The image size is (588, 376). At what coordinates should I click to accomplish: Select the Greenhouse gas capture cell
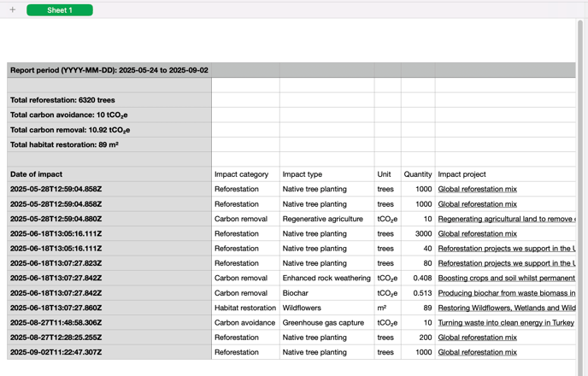coord(327,323)
